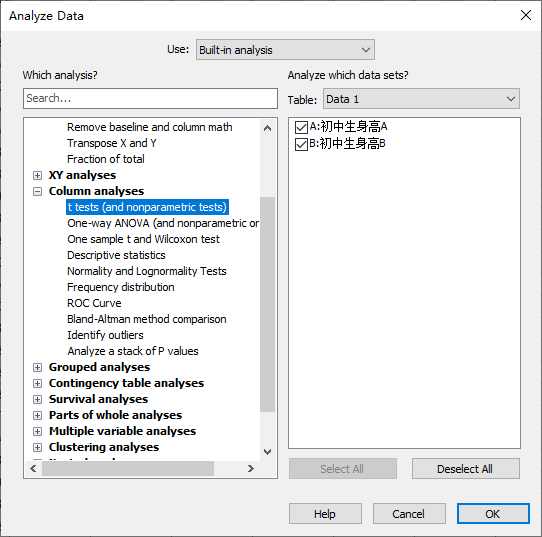Click the Grouped analyses label
The width and height of the screenshot is (542, 537).
pos(100,367)
